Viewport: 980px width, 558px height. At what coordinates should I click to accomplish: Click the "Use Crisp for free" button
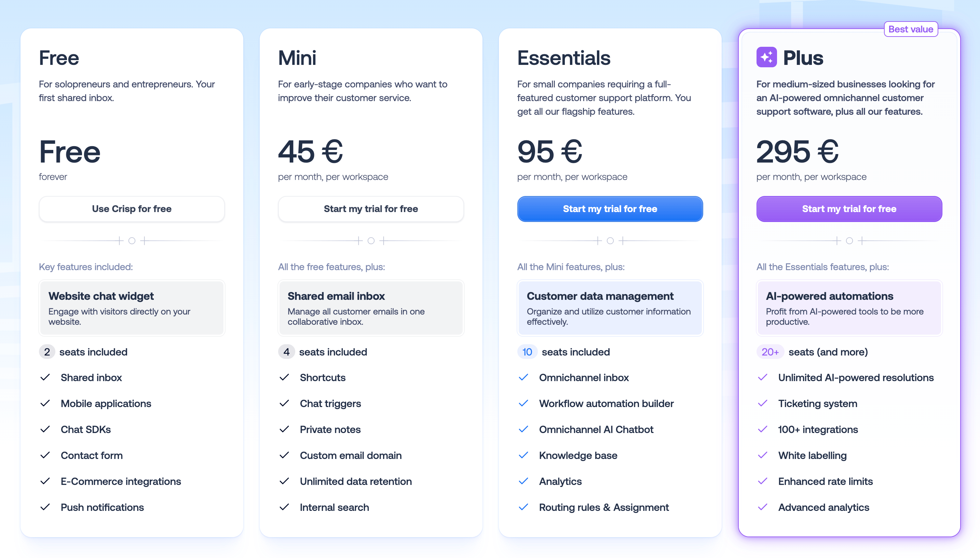point(132,209)
